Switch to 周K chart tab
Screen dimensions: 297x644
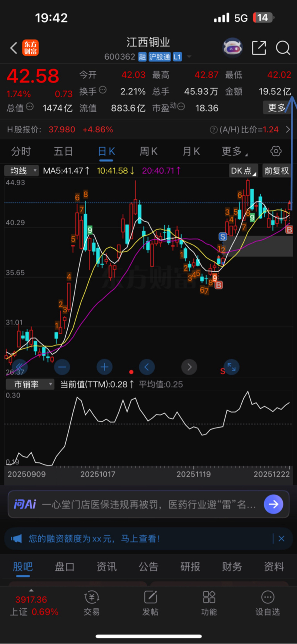click(x=148, y=151)
